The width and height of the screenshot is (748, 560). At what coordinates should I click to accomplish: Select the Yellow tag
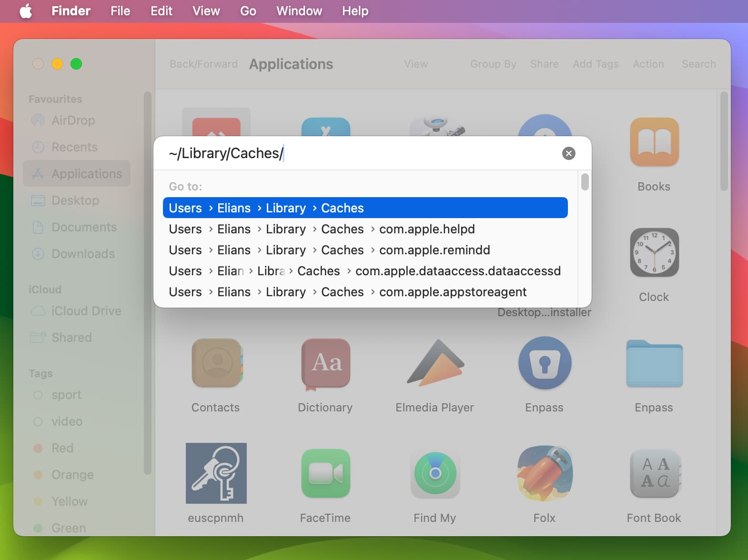(x=77, y=501)
